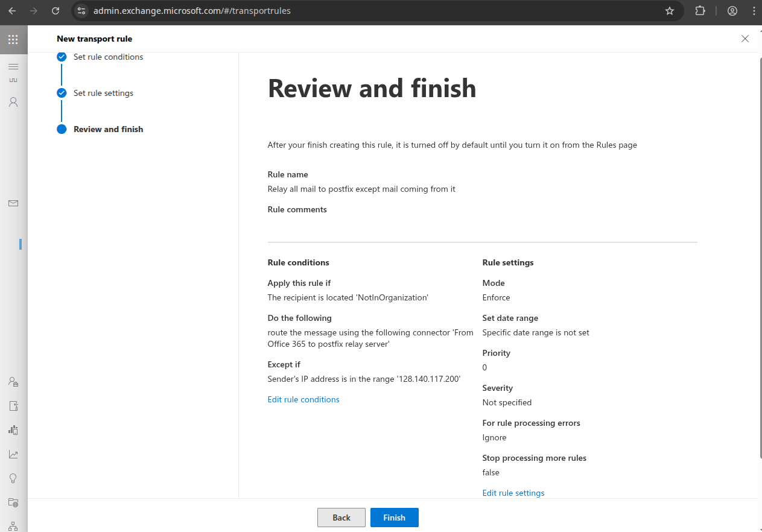
Task: Select the Review and finish step
Action: 108,129
